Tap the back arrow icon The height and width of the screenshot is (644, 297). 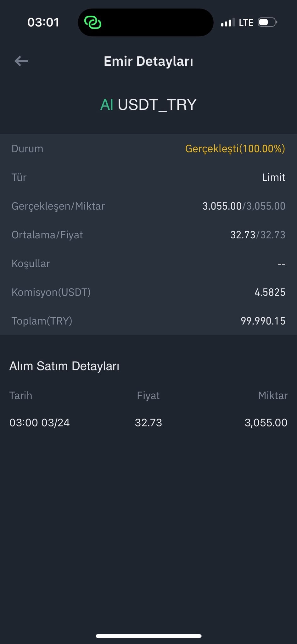click(x=21, y=61)
